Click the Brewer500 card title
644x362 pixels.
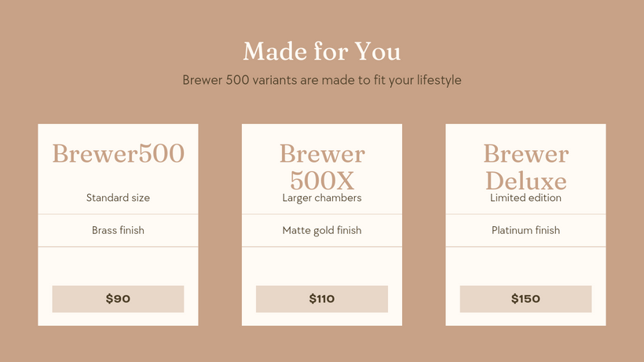point(118,154)
